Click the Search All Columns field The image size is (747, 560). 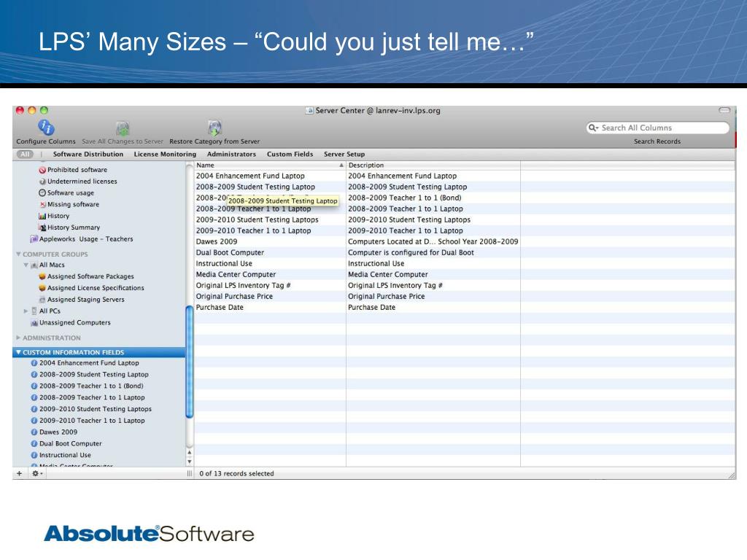click(657, 128)
